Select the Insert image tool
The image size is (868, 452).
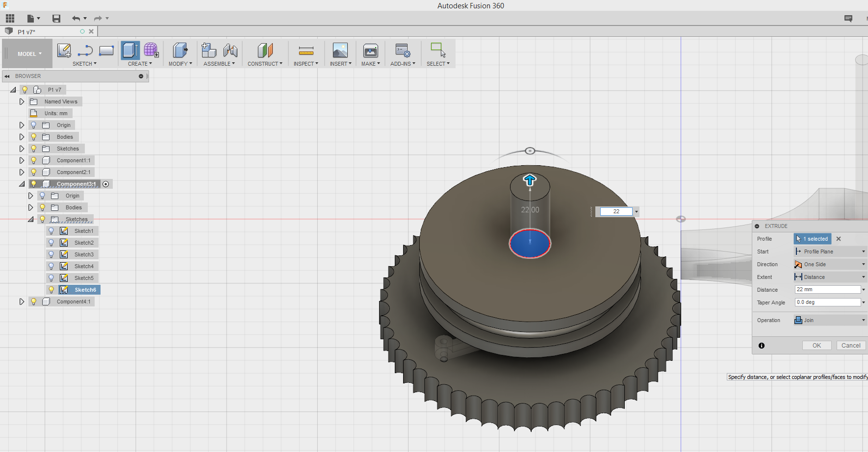[340, 50]
